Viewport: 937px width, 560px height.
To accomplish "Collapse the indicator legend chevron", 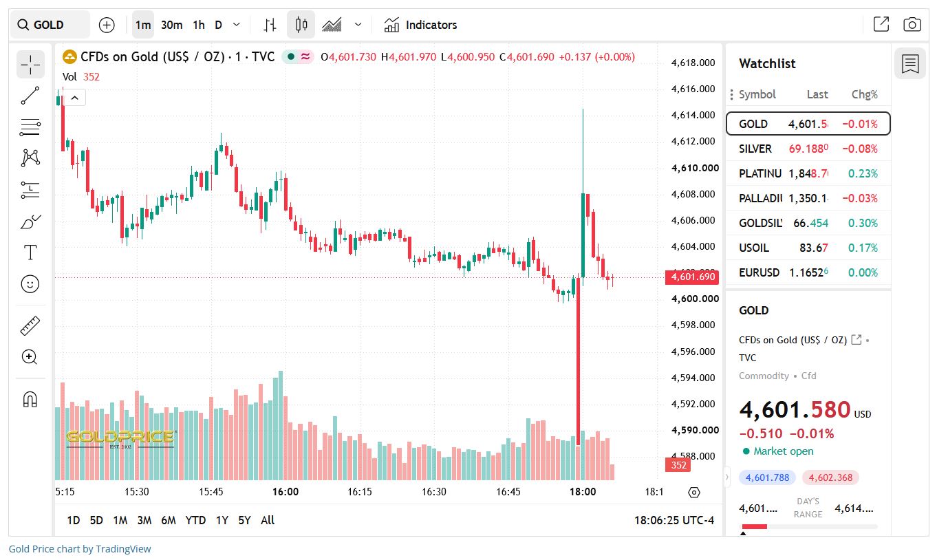I will (75, 98).
